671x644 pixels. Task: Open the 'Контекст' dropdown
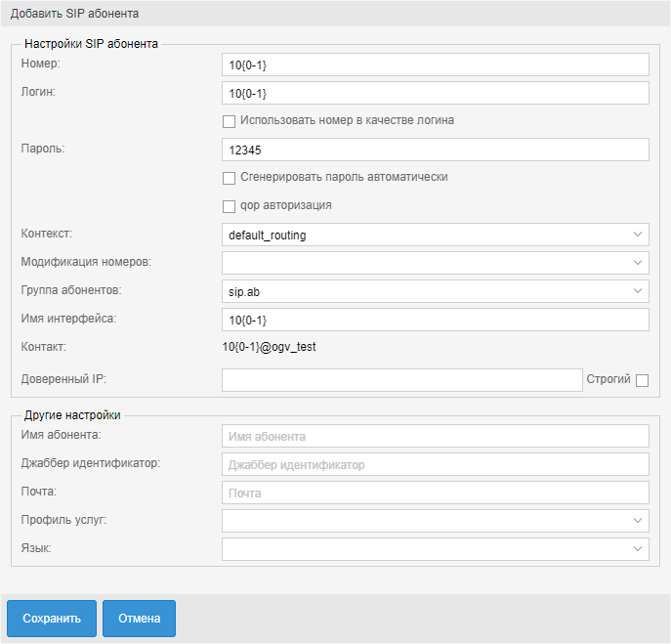[x=435, y=235]
